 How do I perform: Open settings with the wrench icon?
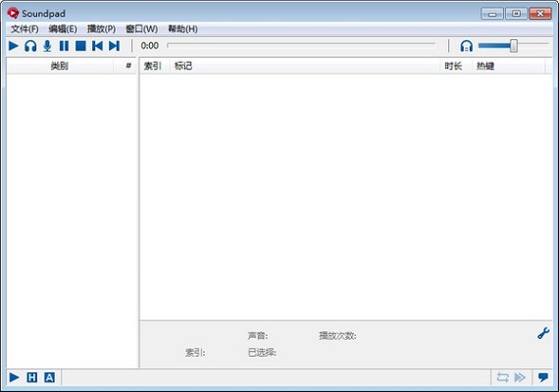[543, 333]
